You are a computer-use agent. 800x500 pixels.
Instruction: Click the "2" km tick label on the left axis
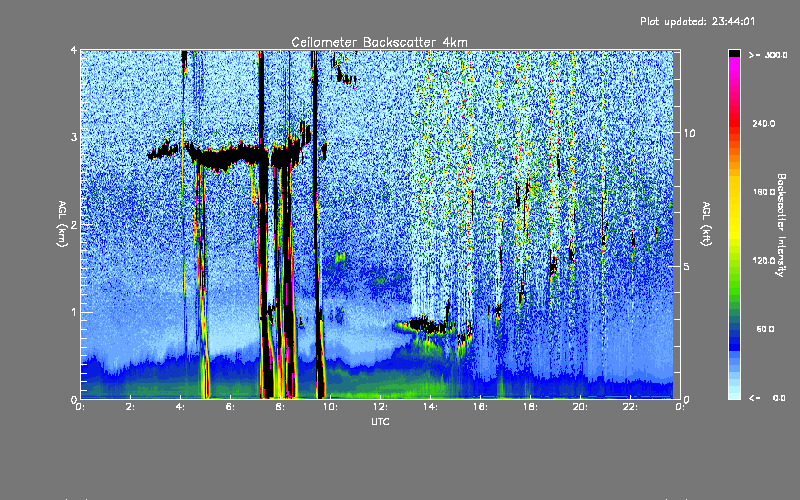(74, 225)
